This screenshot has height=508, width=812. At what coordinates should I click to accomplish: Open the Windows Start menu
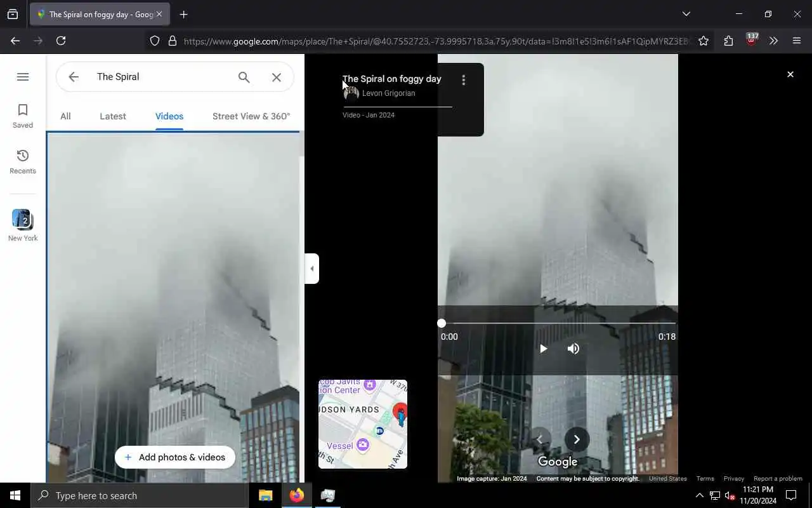click(15, 495)
